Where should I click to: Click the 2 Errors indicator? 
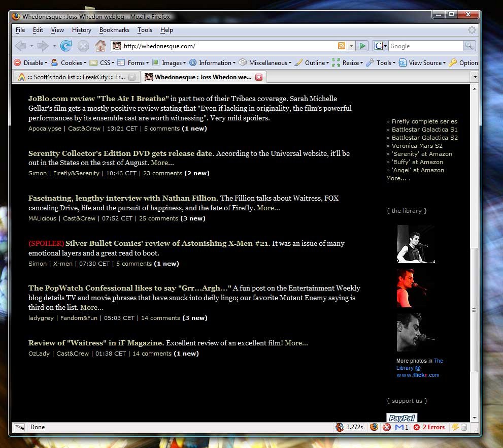[429, 427]
